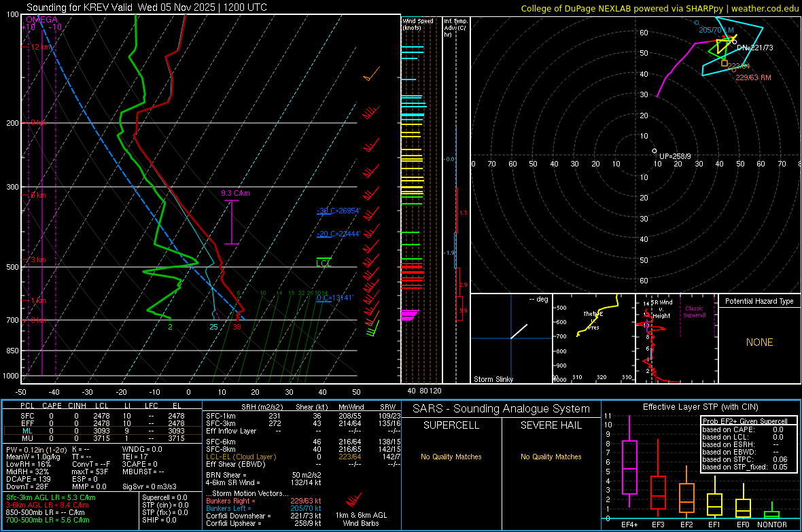Click the Classic Supercell label
802x532 pixels.
click(695, 312)
